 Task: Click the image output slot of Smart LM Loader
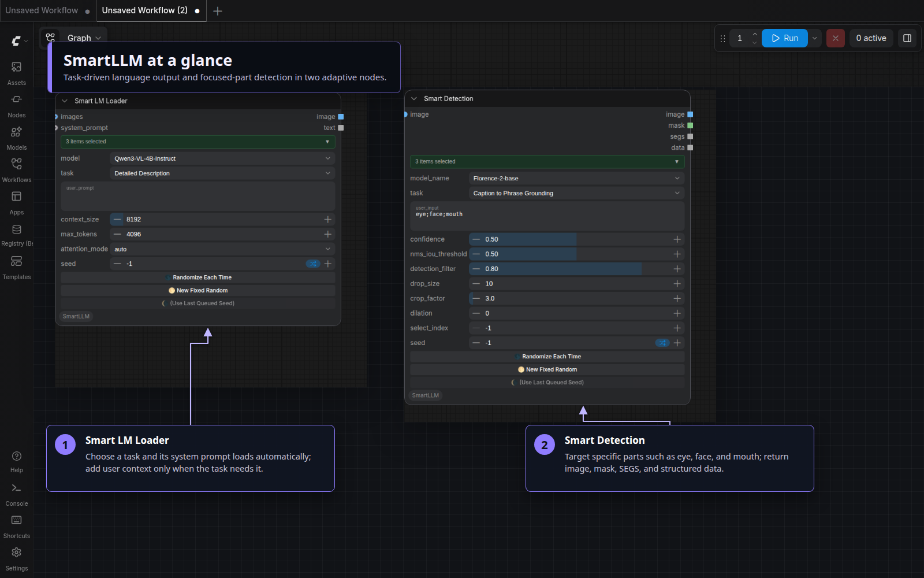[341, 117]
